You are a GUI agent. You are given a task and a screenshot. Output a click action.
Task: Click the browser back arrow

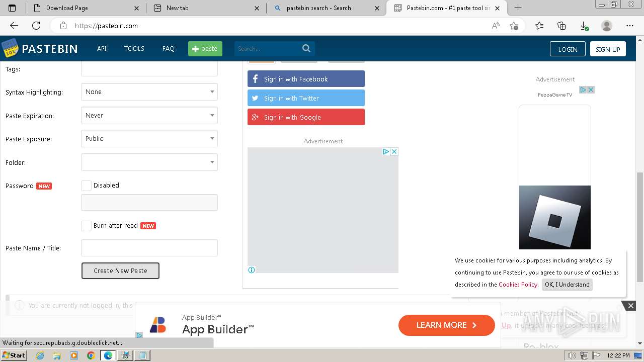pos(14,26)
